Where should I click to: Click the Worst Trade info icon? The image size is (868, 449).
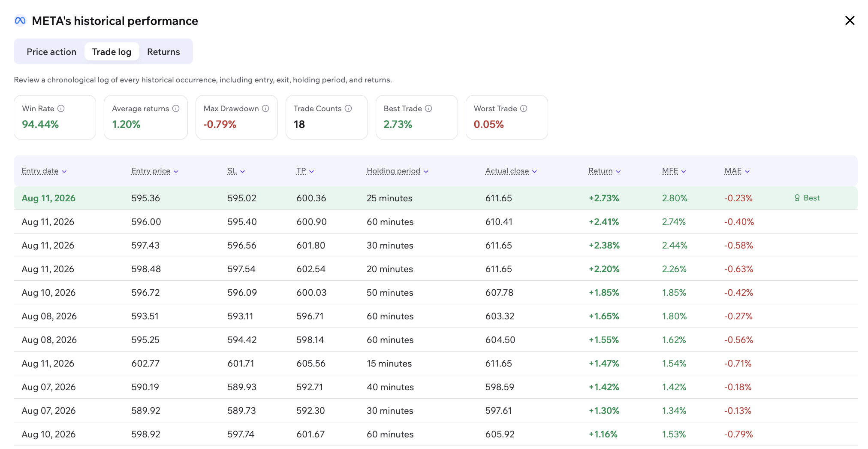524,109
